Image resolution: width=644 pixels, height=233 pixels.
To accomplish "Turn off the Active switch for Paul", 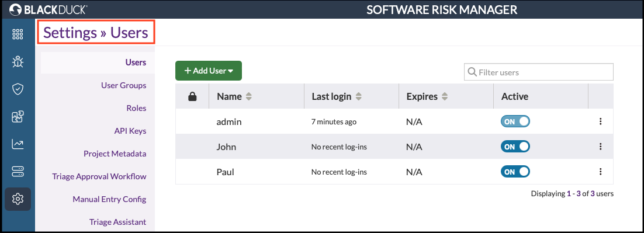I will pos(515,172).
